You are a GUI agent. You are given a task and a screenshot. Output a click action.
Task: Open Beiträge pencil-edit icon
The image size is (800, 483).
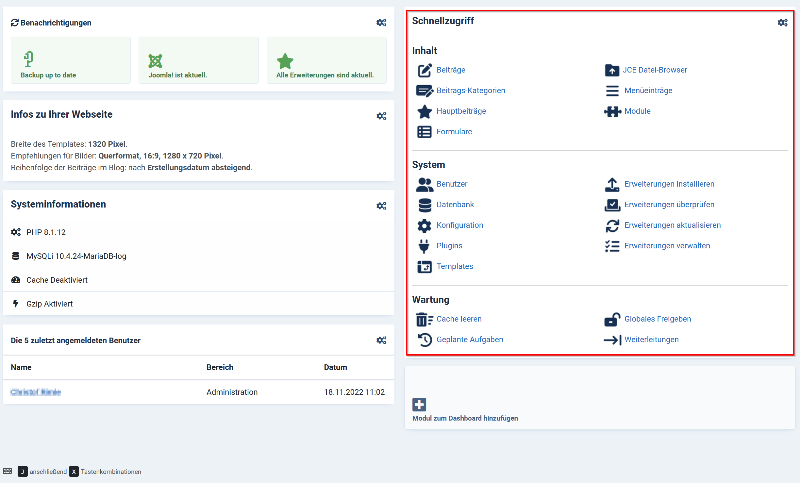point(424,70)
